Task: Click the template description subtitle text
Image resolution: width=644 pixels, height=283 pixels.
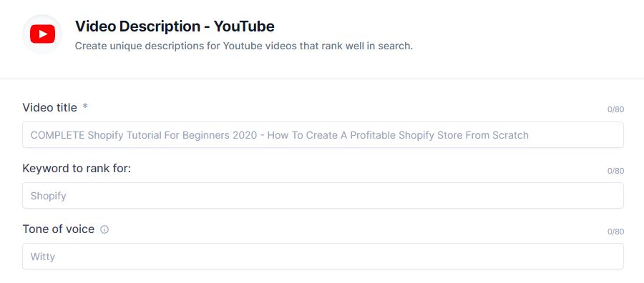Action: pos(243,46)
